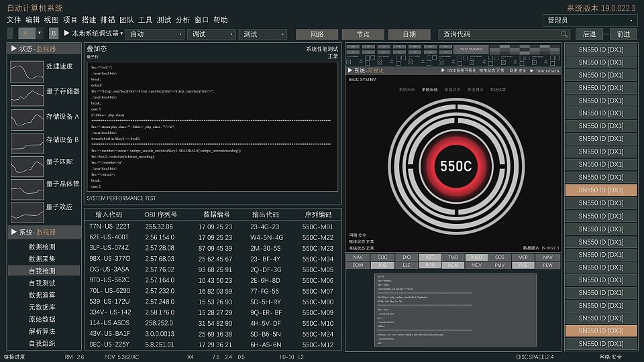This screenshot has height=362, width=644.
Task: Toggle the DIO module button
Action: [x=407, y=257]
